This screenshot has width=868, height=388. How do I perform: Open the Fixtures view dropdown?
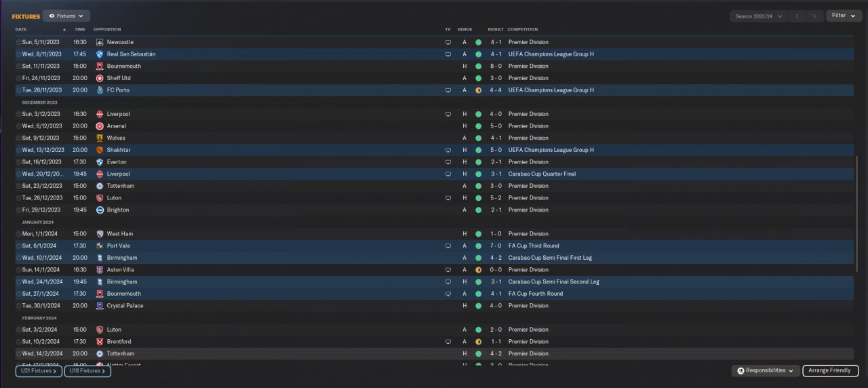tap(66, 16)
